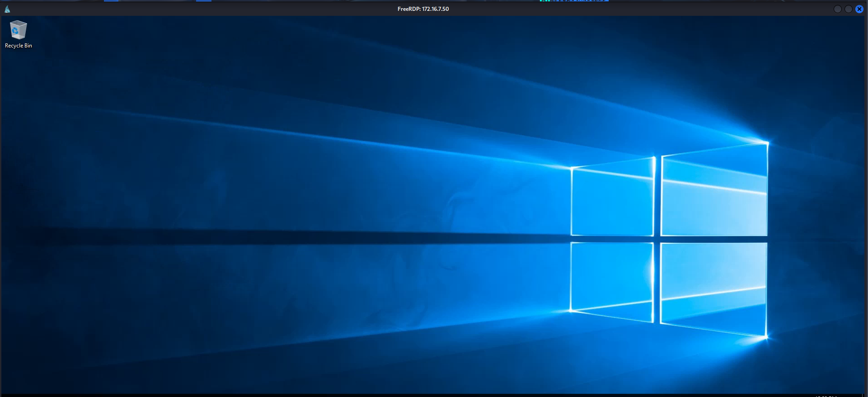Screen dimensions: 868x397
Task: Click the Recycle Bin text label
Action: coord(18,46)
